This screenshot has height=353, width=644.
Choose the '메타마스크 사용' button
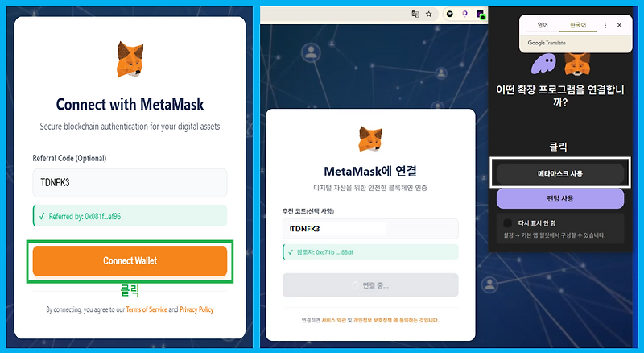559,173
